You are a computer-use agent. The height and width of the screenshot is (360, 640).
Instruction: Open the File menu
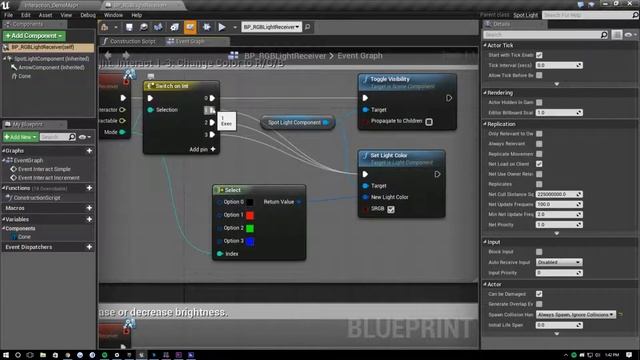coord(9,15)
